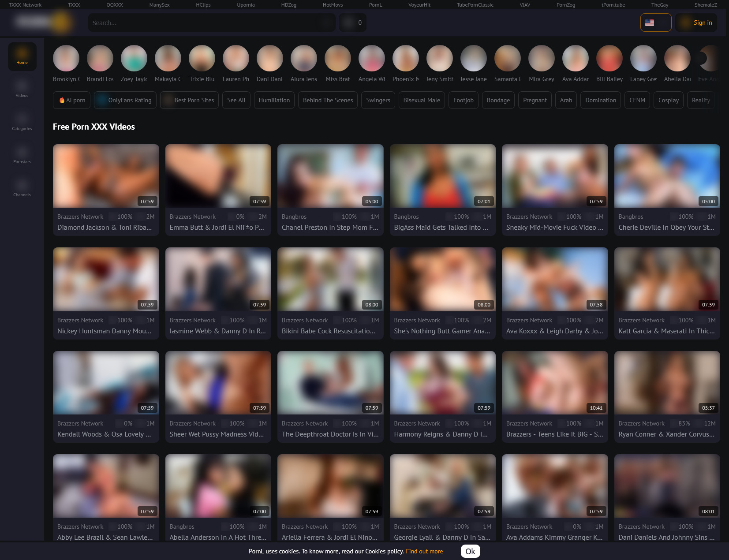Open HDZog link in top bar

(x=289, y=5)
